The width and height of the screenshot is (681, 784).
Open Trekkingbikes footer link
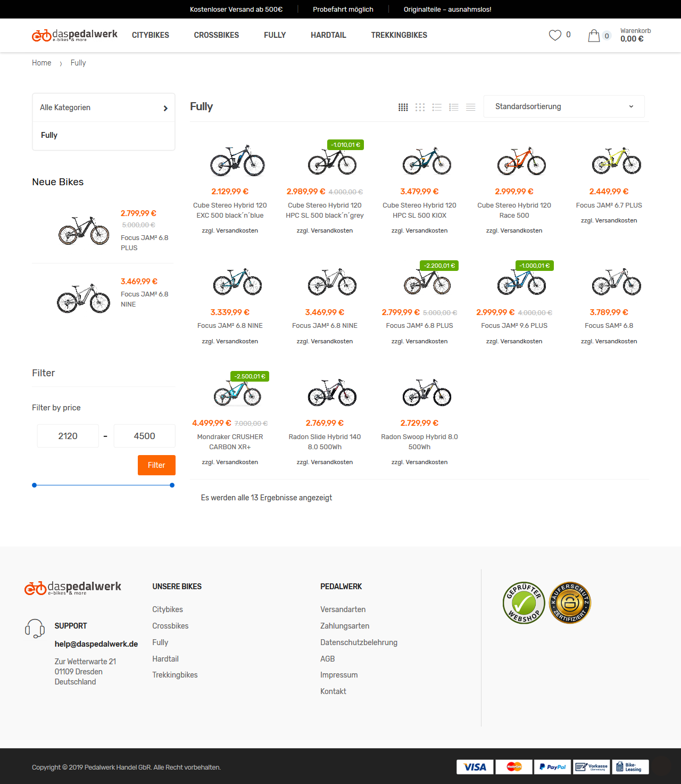click(x=175, y=675)
